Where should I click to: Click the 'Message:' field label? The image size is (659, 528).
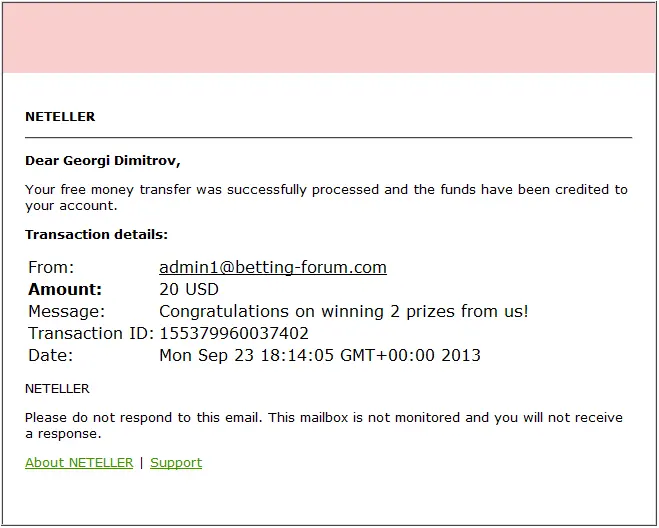click(66, 311)
